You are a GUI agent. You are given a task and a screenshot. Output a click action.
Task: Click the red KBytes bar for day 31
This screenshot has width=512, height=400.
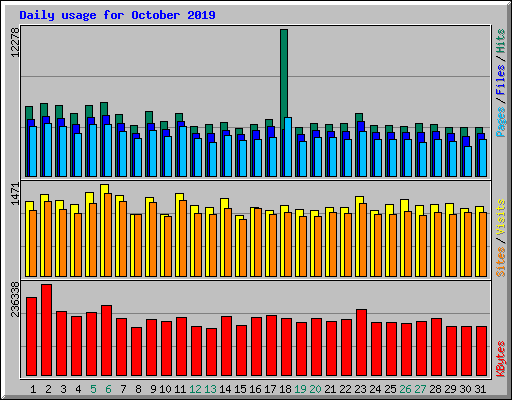[481, 351]
